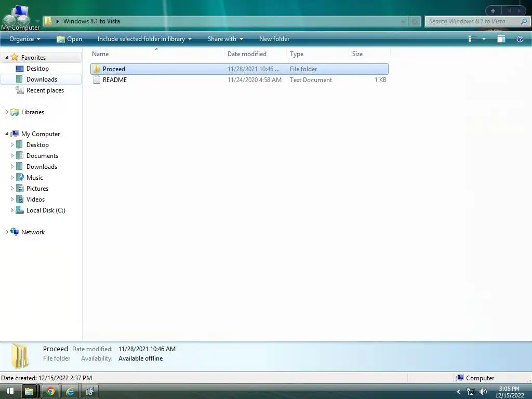Click the Music folder icon
This screenshot has width=532, height=399.
click(x=20, y=178)
